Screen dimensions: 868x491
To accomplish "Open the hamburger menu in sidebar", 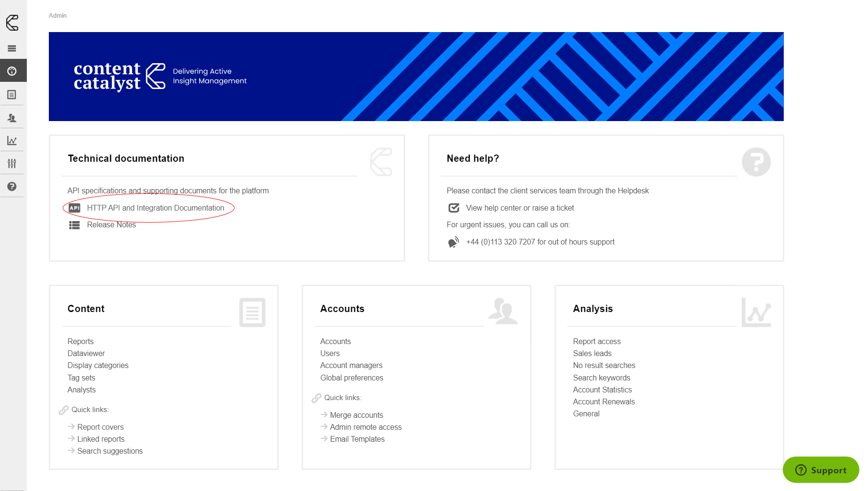I will 12,48.
